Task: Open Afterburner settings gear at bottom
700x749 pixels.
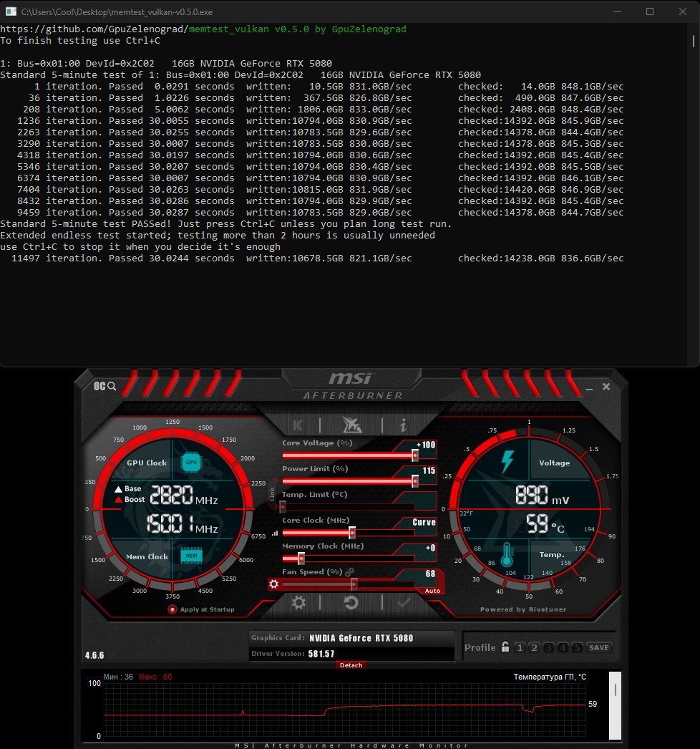Action: tap(298, 602)
